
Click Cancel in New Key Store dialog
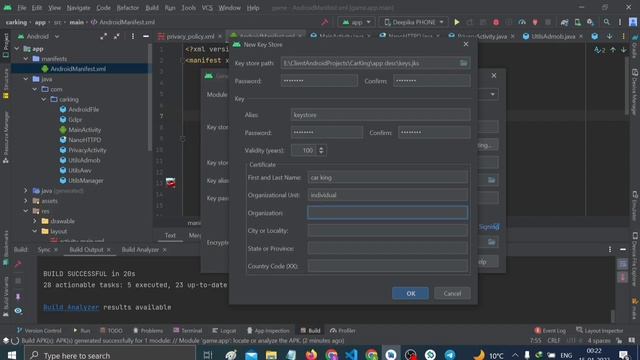click(452, 293)
